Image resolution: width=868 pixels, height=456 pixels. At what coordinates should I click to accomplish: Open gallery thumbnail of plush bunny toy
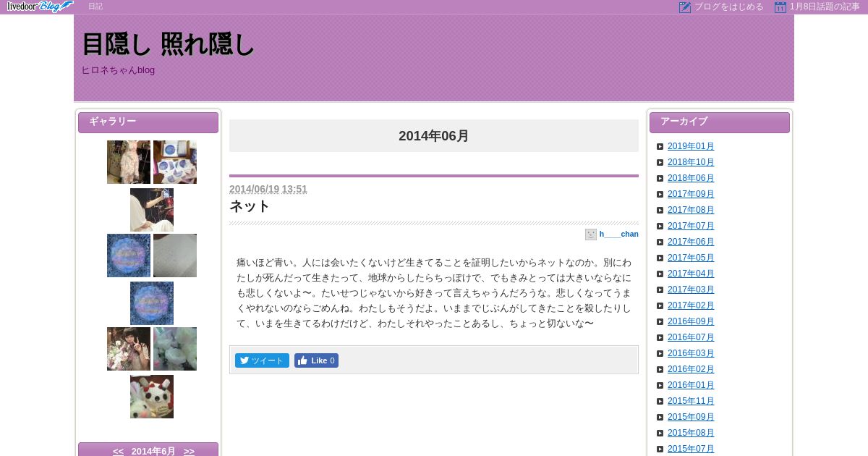(152, 397)
